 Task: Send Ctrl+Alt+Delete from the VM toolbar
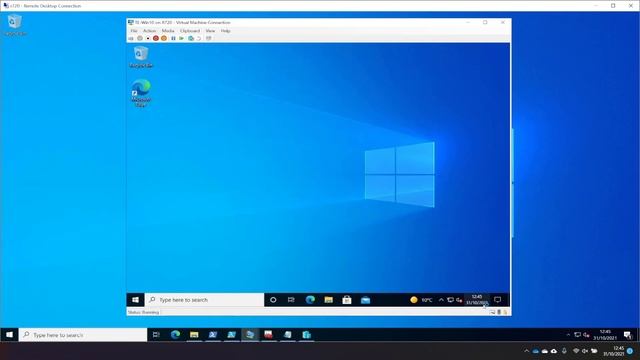pos(131,38)
